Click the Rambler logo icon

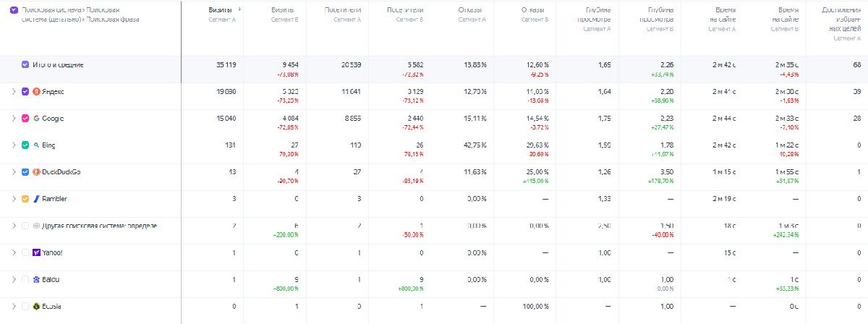coord(36,199)
